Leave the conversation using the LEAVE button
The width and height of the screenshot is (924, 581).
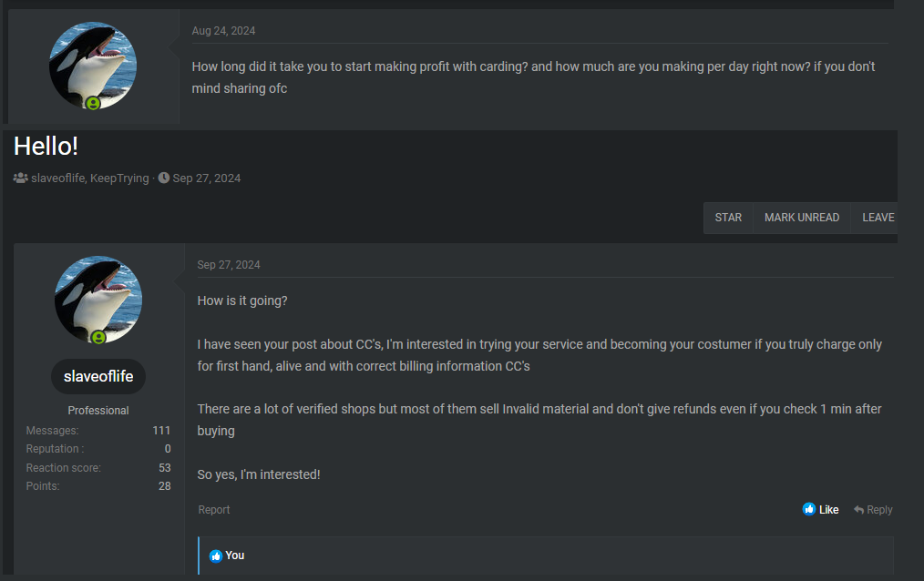coord(878,218)
